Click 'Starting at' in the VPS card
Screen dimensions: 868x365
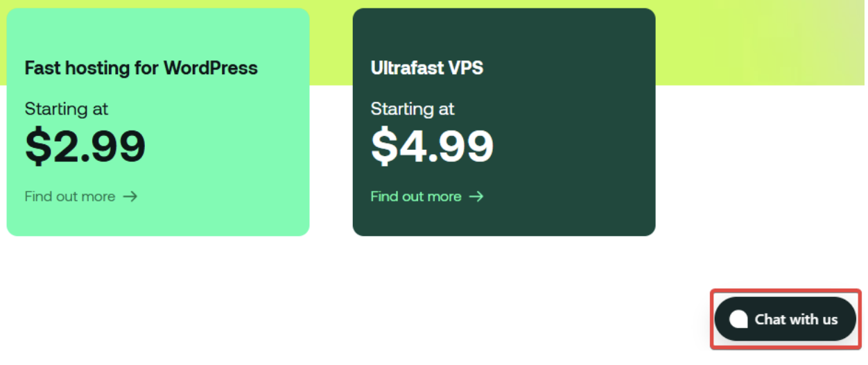coord(413,109)
